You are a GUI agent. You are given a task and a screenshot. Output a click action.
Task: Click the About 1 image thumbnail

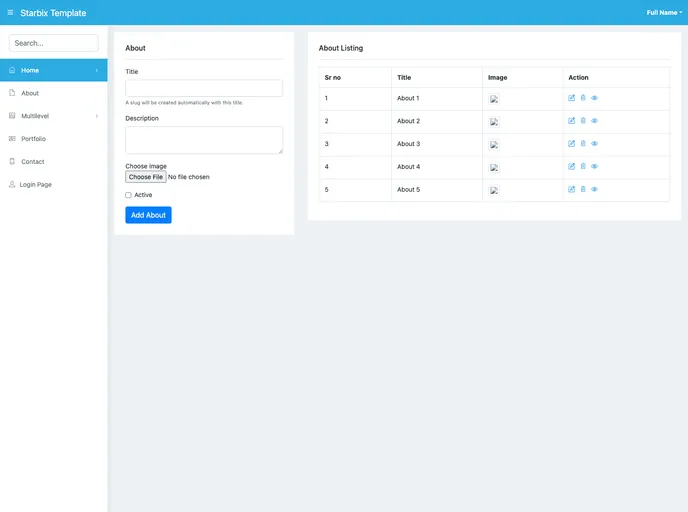494,99
